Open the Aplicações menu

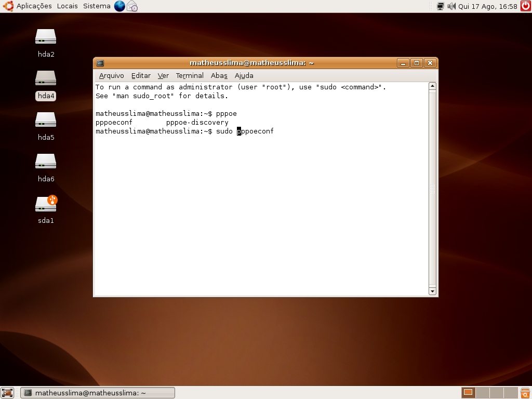(x=34, y=6)
